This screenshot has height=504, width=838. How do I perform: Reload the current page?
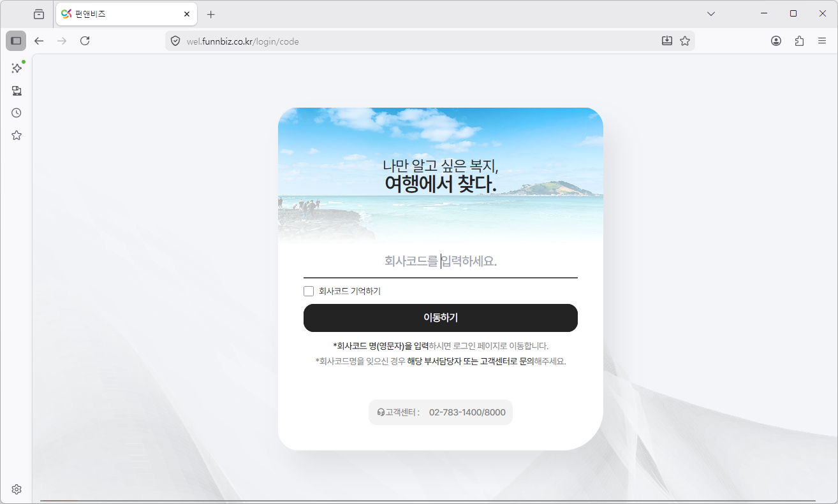coord(85,41)
